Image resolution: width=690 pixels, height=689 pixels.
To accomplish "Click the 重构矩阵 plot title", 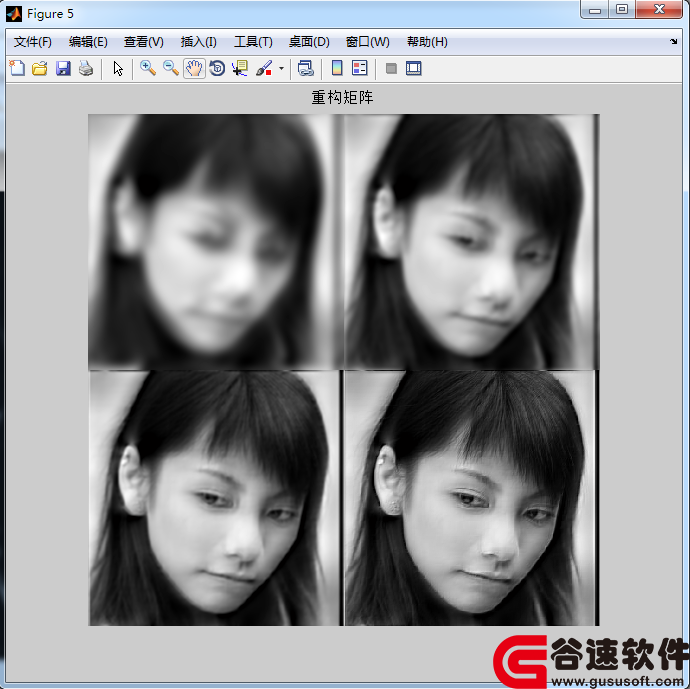I will (x=342, y=97).
